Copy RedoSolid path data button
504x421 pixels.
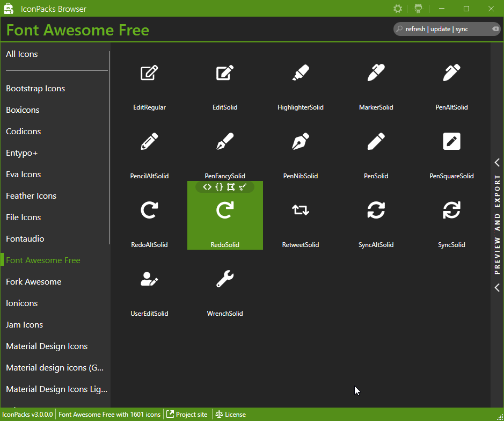[x=231, y=187]
